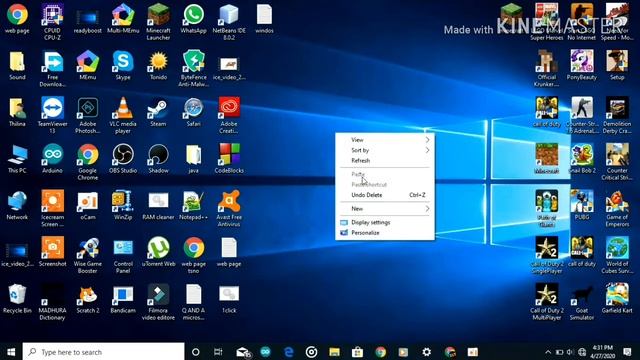
Task: Select the uTorrent Web icon
Action: pos(158,252)
